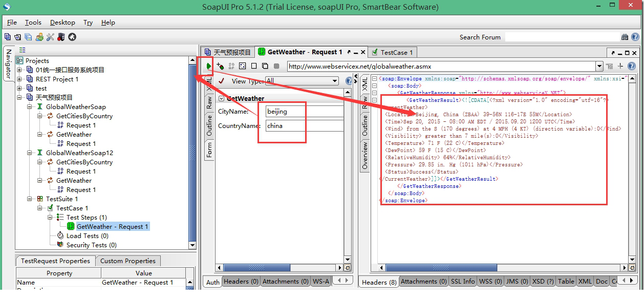The height and width of the screenshot is (301, 644).
Task: Click the blue help icon beside View Type
Action: 349,81
